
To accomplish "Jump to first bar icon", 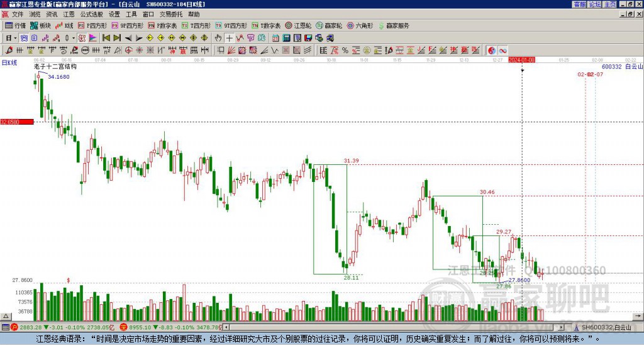I will (106, 38).
